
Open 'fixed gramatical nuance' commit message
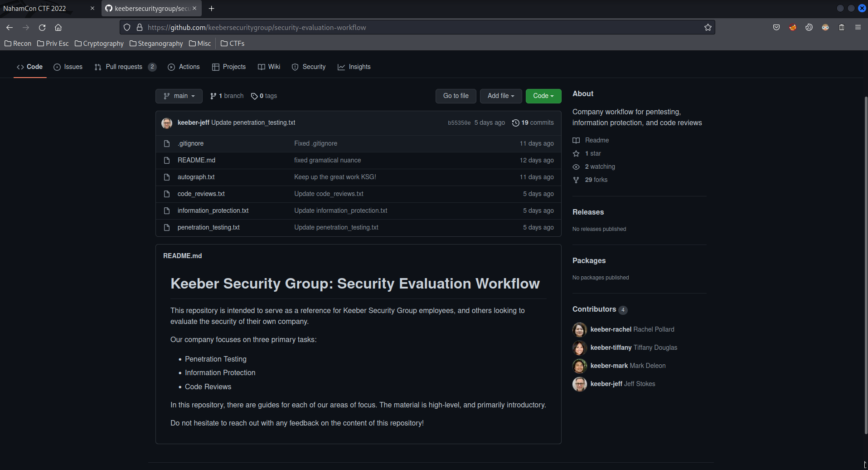click(327, 160)
